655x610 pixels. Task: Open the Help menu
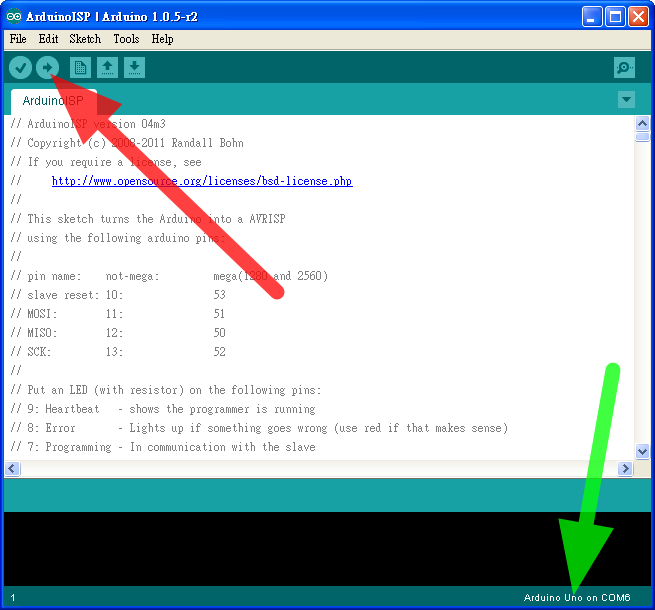tap(162, 39)
